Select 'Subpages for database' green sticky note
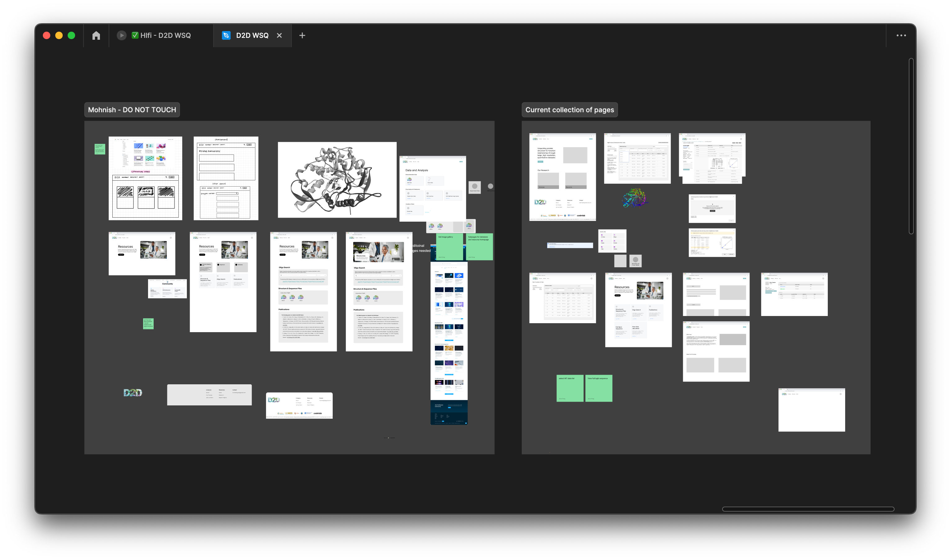This screenshot has width=951, height=560. 479,247
